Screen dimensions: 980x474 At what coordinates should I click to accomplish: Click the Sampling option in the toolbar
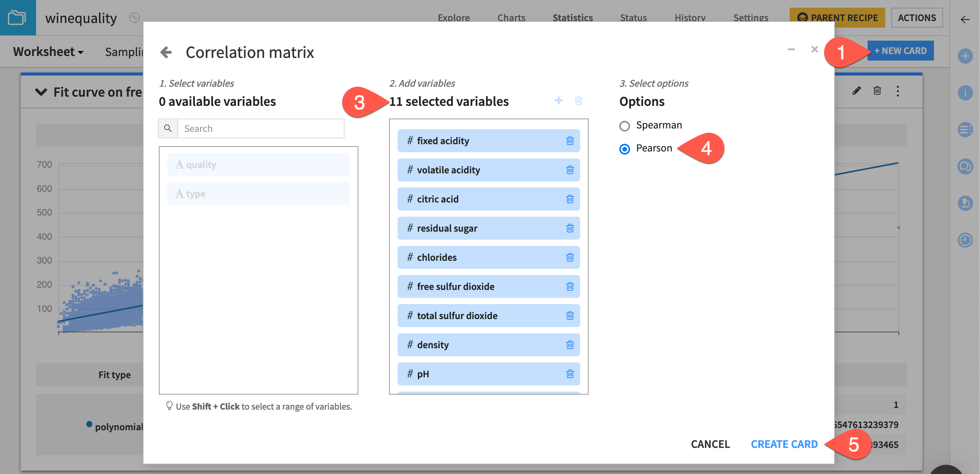(x=124, y=52)
